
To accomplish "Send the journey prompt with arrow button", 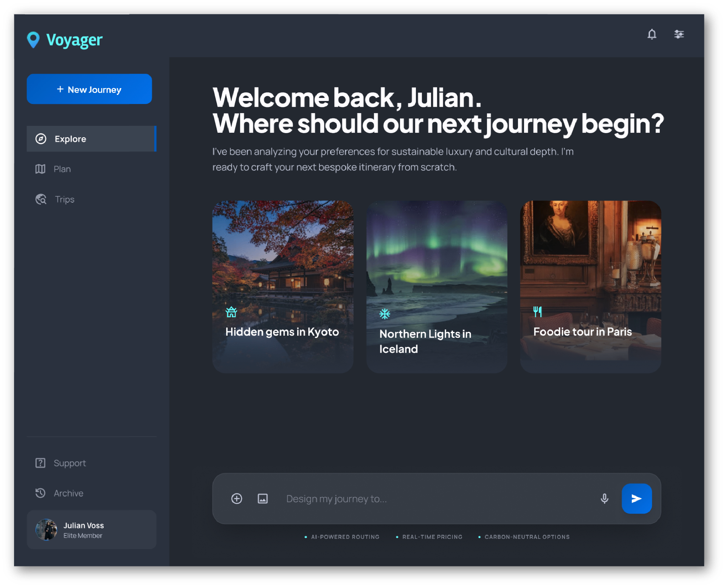I will [x=637, y=498].
